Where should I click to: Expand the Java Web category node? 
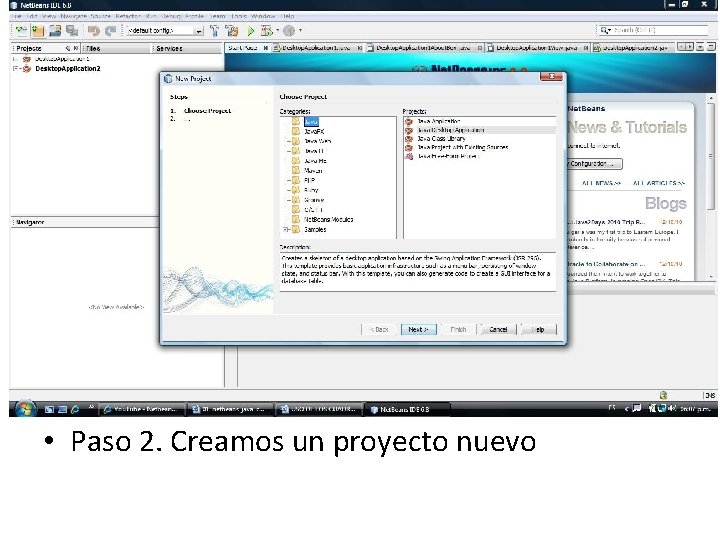point(288,141)
